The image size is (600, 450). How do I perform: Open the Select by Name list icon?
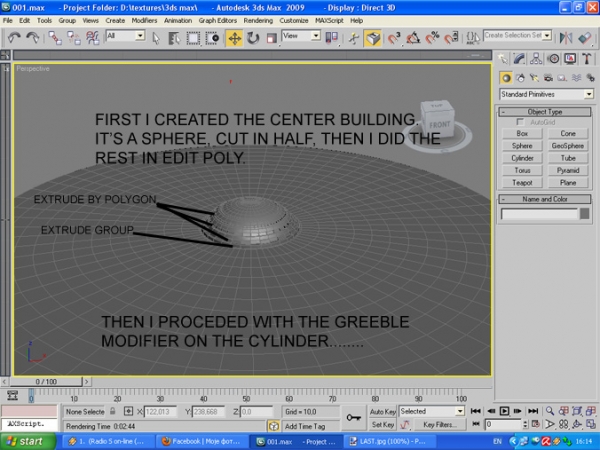pos(174,38)
